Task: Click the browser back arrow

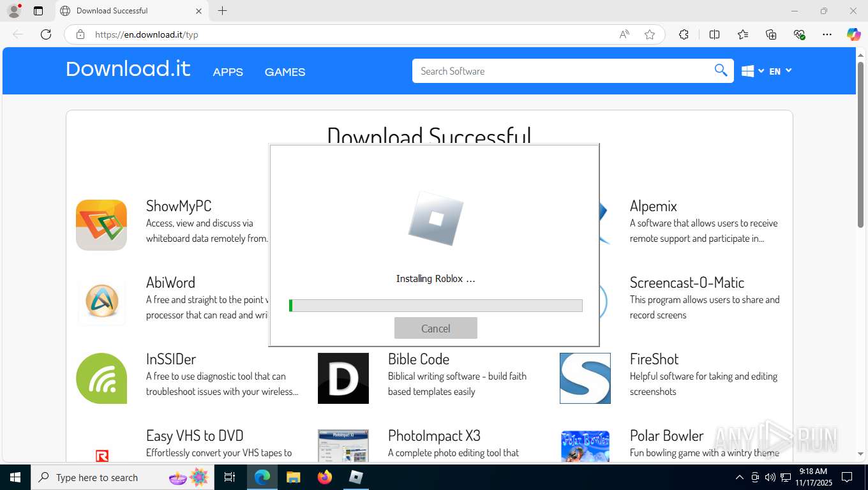Action: click(x=18, y=34)
